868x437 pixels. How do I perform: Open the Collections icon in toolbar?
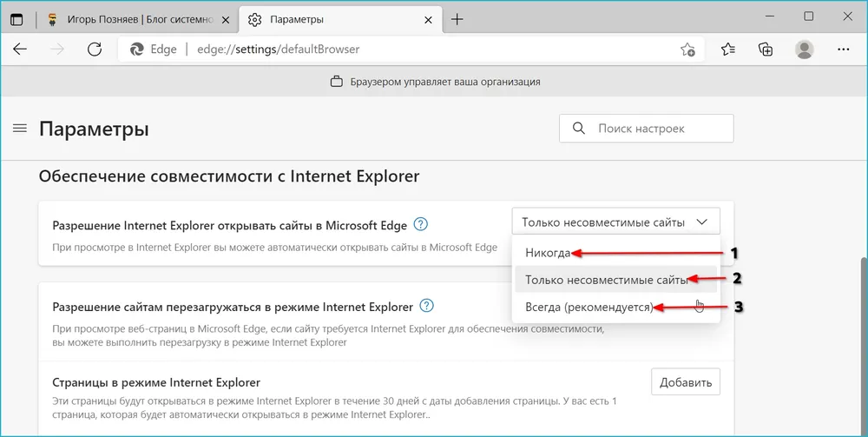(x=766, y=50)
